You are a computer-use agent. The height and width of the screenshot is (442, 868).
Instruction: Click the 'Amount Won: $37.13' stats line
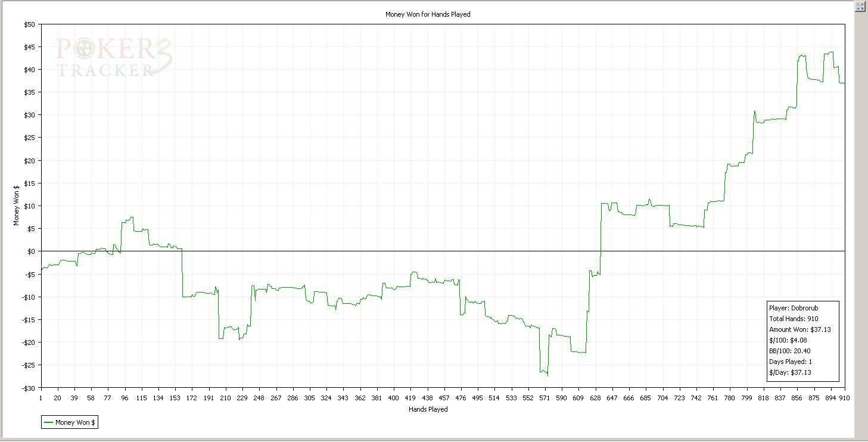[799, 329]
